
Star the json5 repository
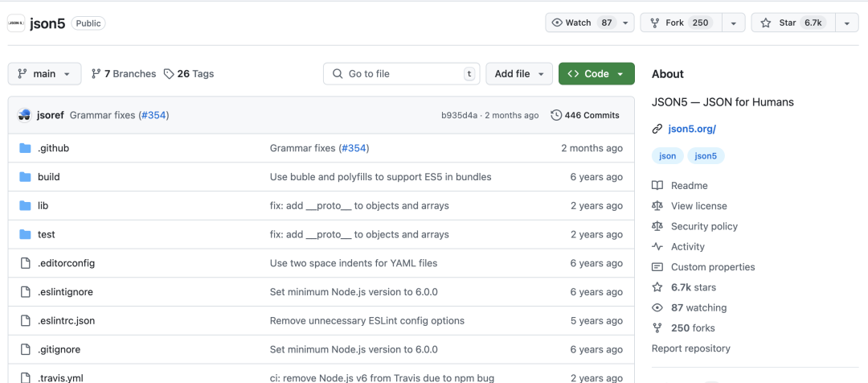click(x=791, y=23)
